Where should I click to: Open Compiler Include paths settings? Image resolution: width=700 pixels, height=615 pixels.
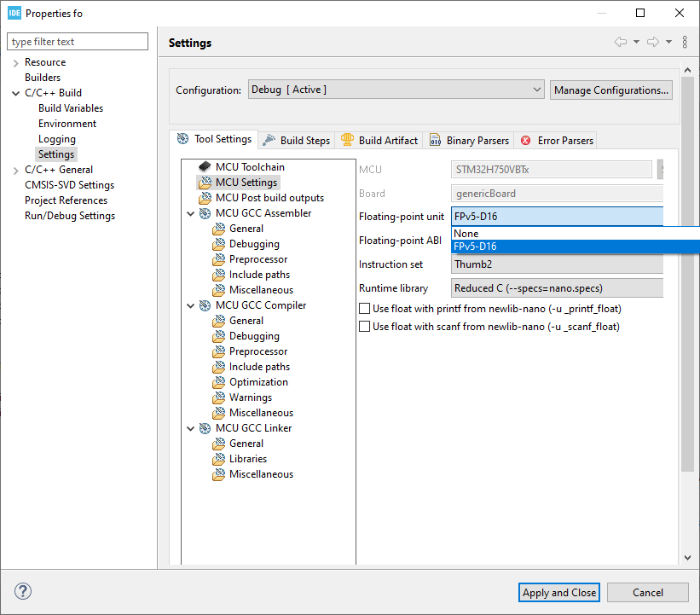coord(259,367)
